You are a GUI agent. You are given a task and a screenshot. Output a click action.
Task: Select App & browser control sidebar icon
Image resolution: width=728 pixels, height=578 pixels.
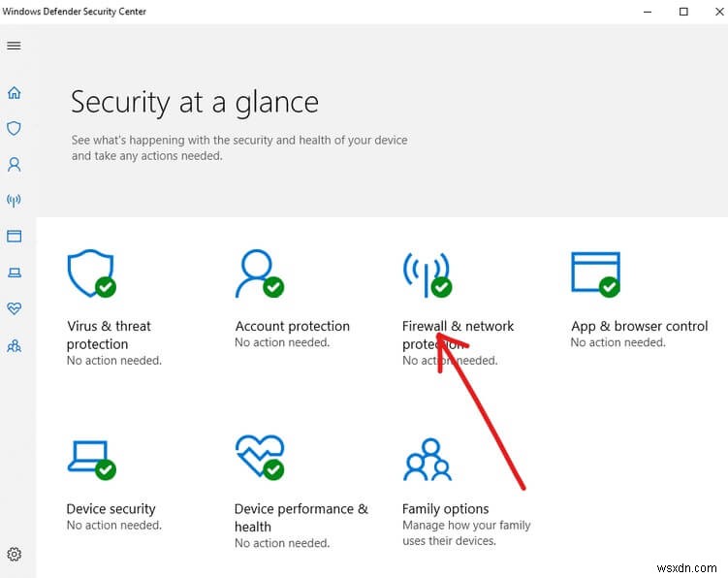14,236
